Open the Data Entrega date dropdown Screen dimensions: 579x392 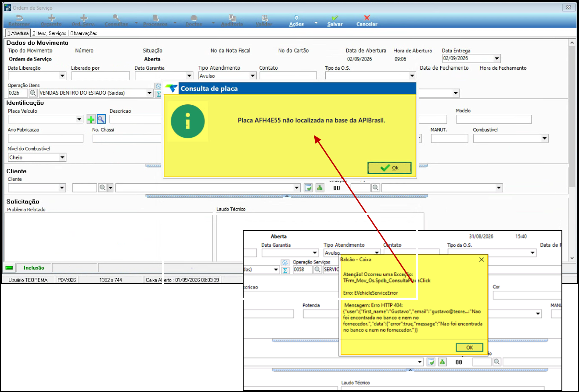point(496,58)
